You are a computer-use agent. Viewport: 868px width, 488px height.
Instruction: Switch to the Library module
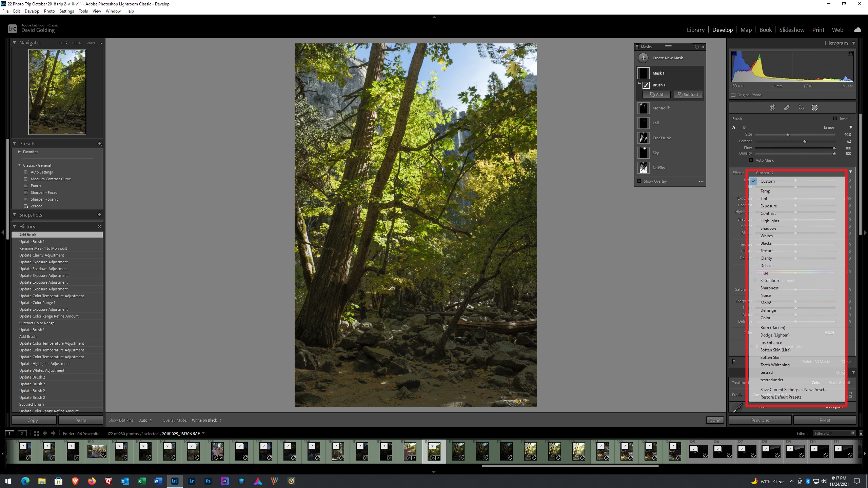pyautogui.click(x=695, y=30)
